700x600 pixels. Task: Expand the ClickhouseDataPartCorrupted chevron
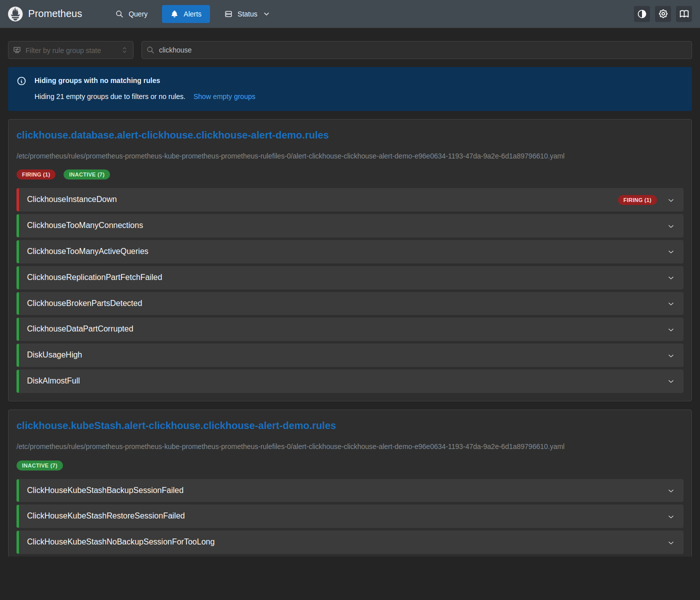tap(671, 329)
